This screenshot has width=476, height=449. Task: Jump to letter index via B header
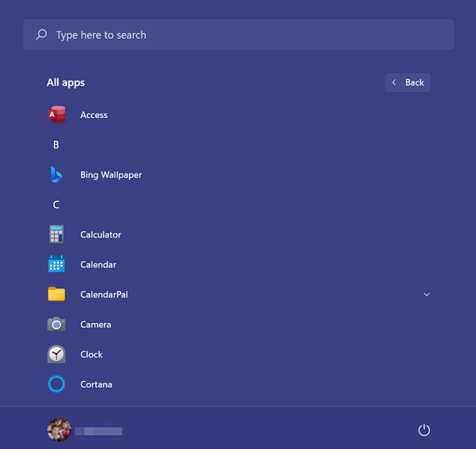click(56, 145)
